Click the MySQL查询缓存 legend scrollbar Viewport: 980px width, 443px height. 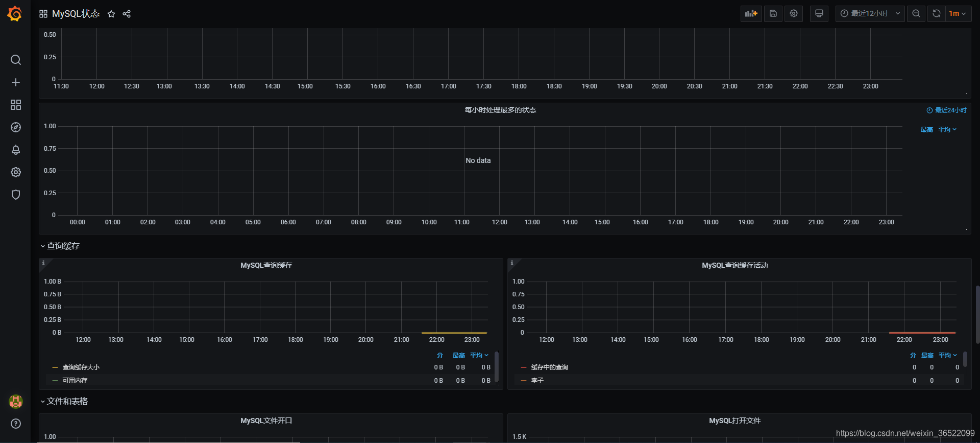pos(497,366)
